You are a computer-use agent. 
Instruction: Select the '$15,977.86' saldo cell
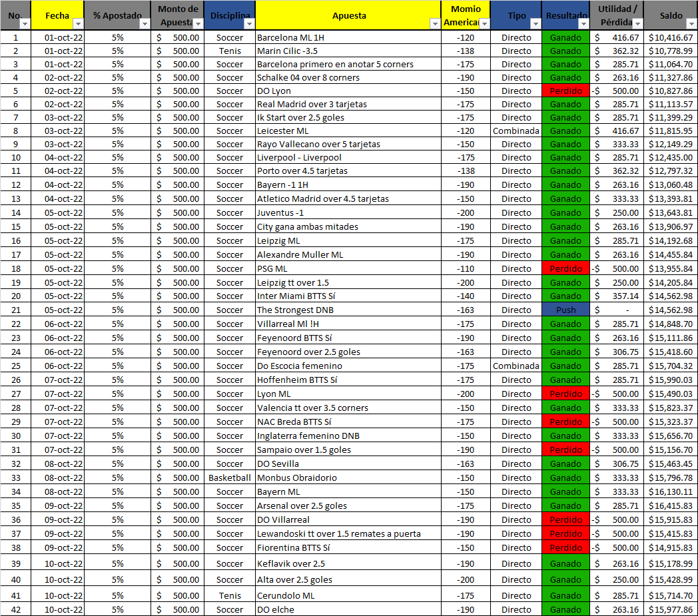pos(671,609)
